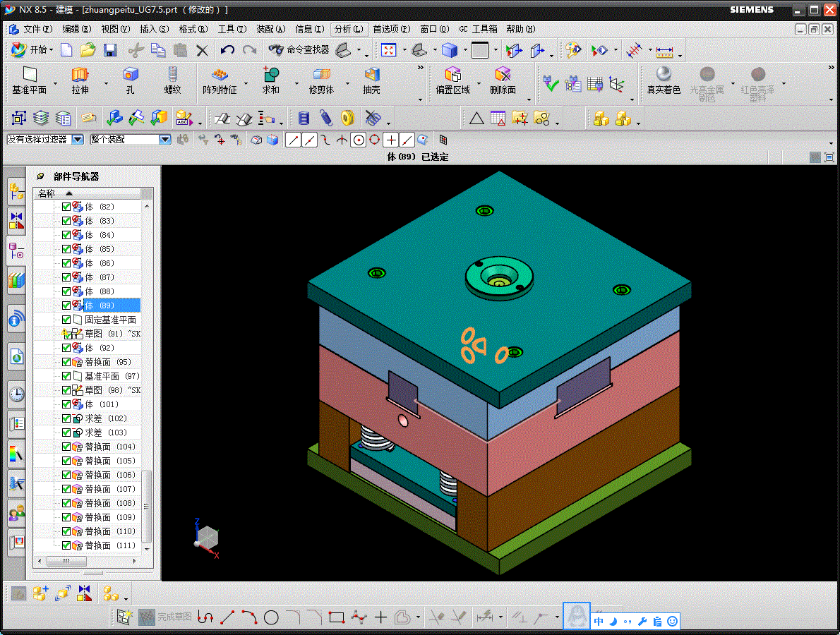
Task: Open the 螺纹 thread tool
Action: tap(172, 80)
